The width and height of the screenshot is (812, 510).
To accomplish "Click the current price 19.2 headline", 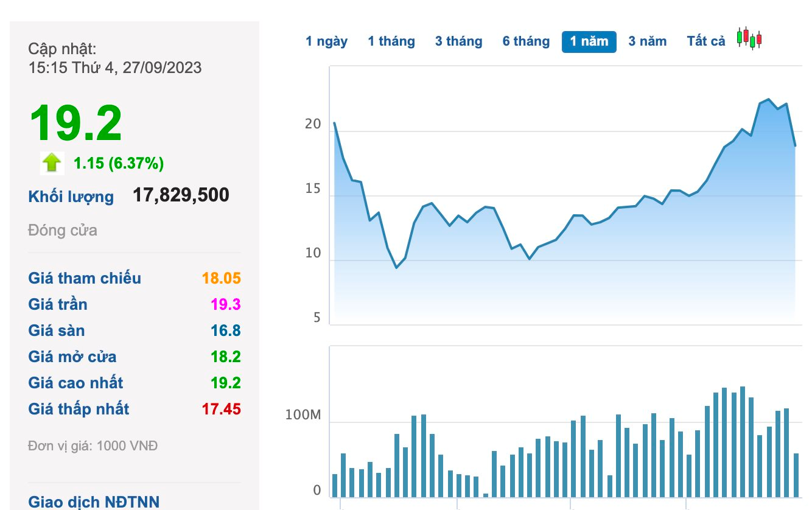I will point(76,124).
